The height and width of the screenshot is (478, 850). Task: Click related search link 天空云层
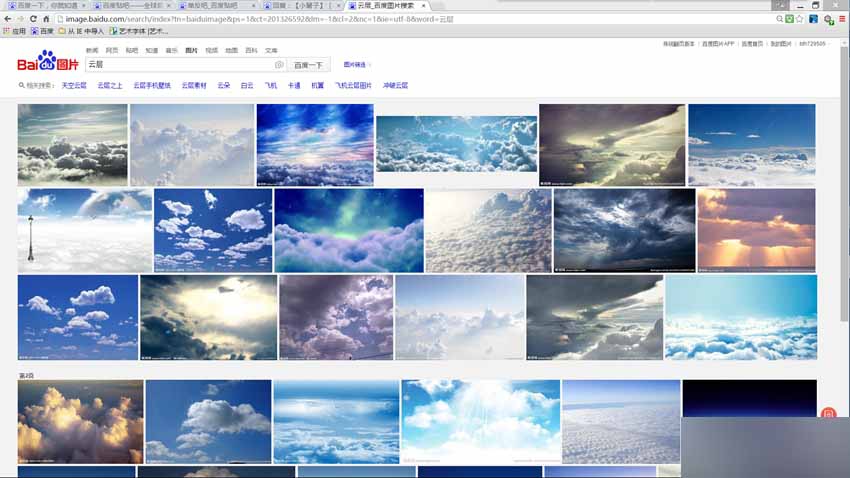click(x=74, y=86)
